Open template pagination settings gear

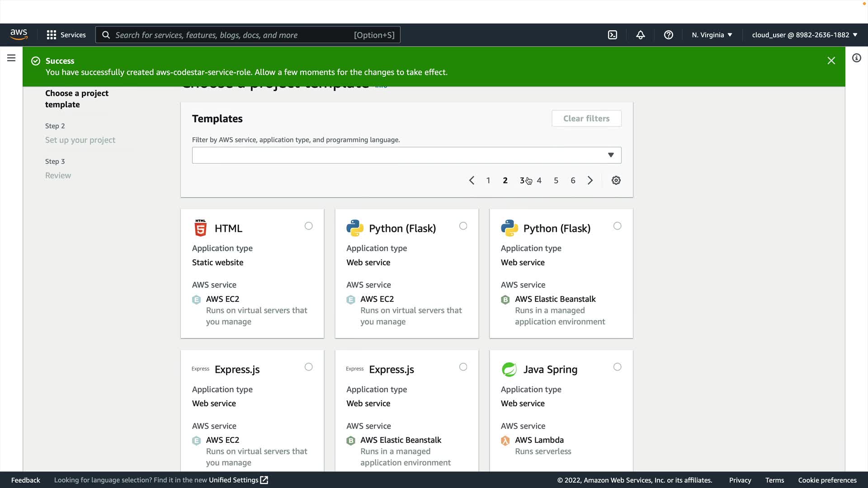click(x=616, y=180)
